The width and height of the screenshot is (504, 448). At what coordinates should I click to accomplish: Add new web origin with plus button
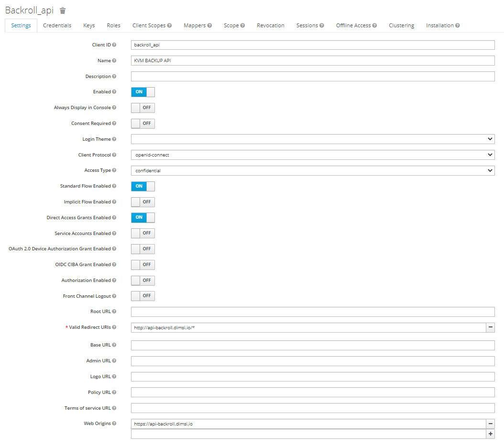tap(490, 434)
